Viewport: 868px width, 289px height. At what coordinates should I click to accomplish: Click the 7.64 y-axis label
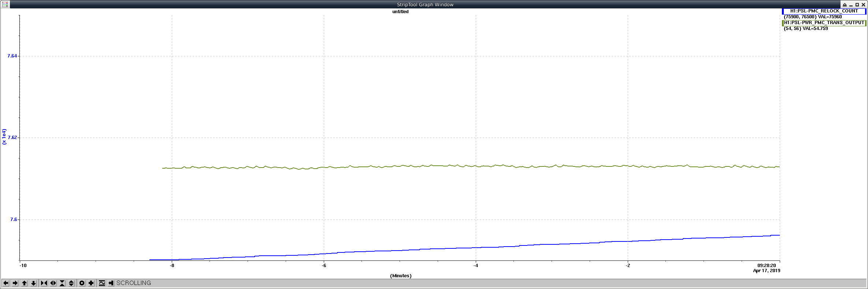pos(12,56)
